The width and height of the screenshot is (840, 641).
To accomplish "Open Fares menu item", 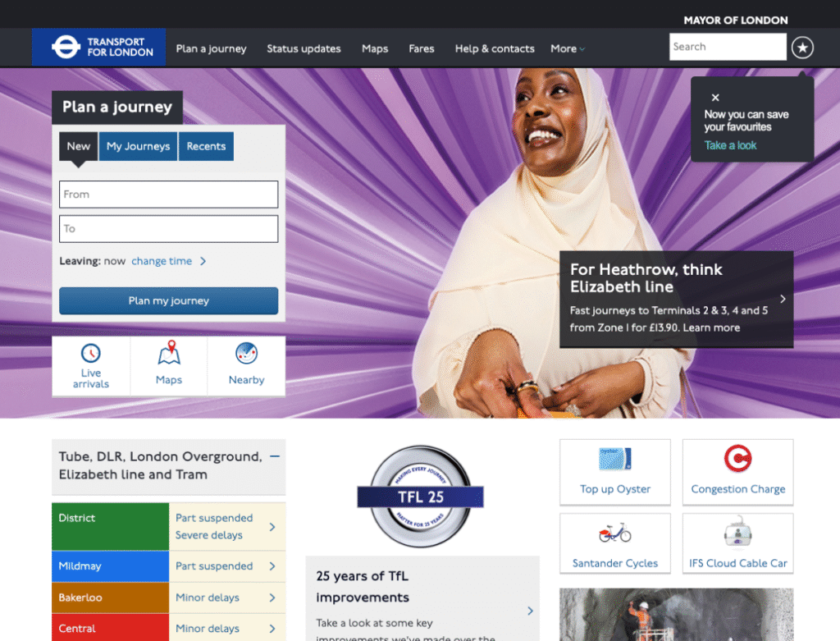I will pos(422,48).
